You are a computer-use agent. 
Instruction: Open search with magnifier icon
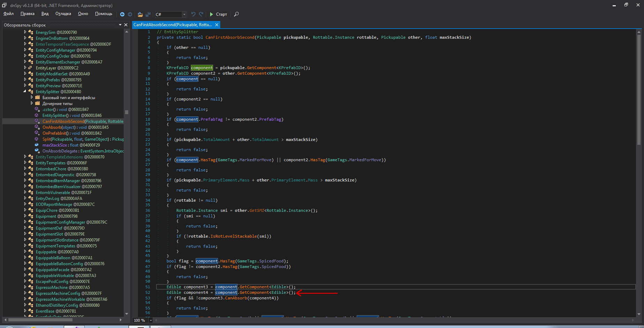[x=236, y=14]
